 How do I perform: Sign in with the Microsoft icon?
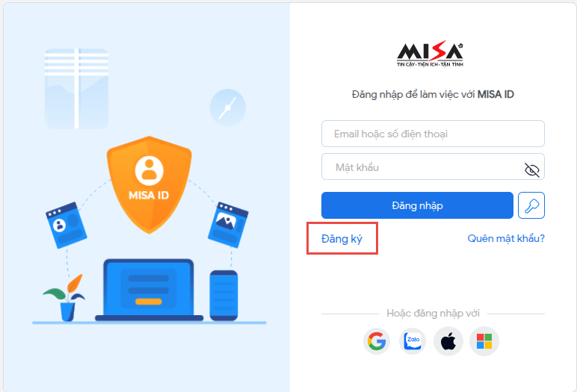point(484,341)
